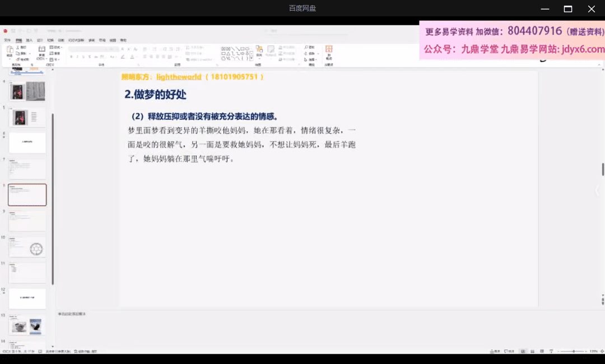Image resolution: width=605 pixels, height=364 pixels.
Task: Click the lightheworld hyperlink on slide
Action: point(178,77)
